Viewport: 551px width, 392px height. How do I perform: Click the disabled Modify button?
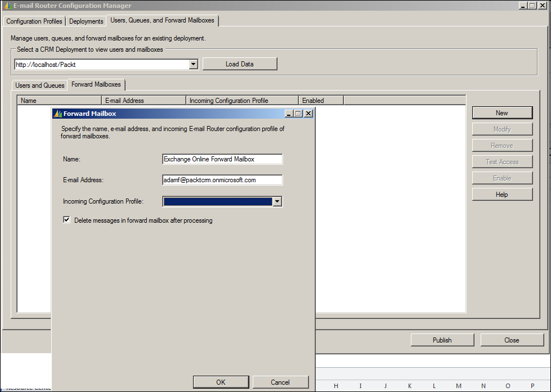(x=502, y=129)
